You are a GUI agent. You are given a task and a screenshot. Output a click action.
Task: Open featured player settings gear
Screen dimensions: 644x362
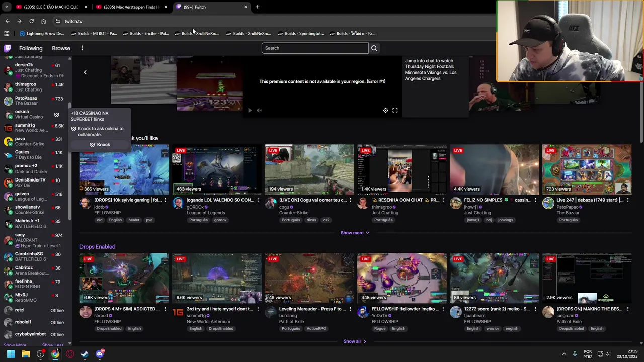click(385, 110)
